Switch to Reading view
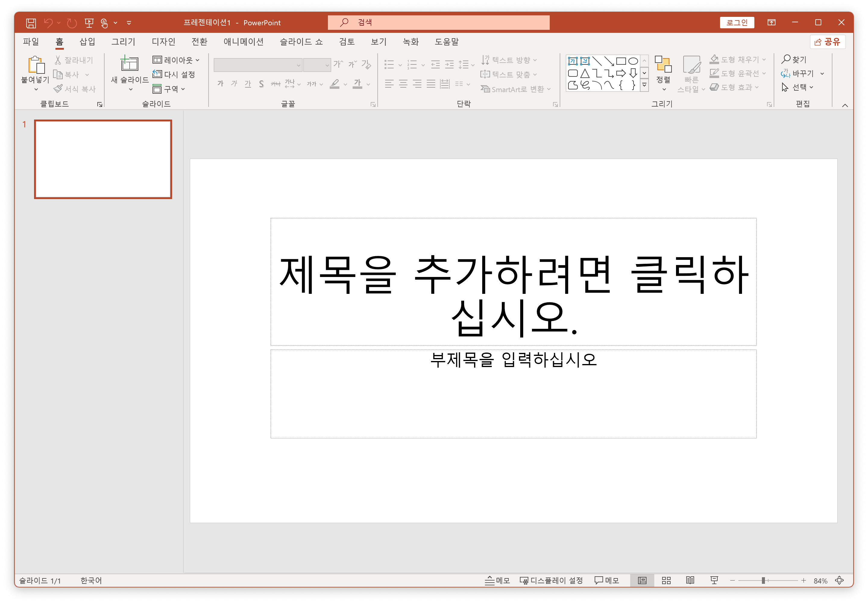 [690, 580]
